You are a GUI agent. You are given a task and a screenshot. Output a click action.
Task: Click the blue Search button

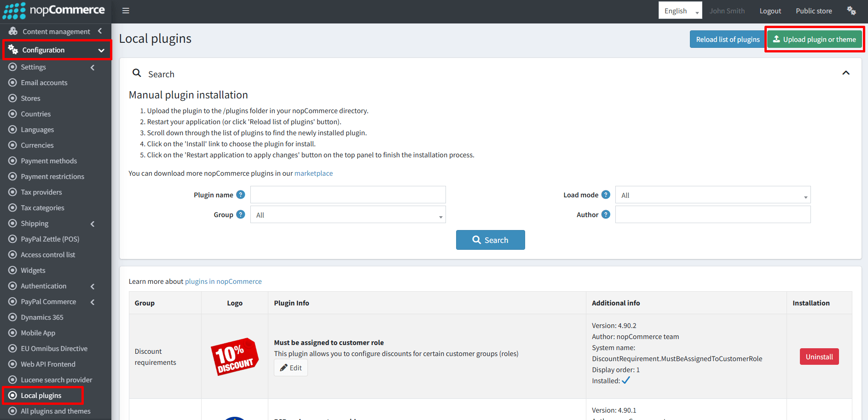click(490, 240)
